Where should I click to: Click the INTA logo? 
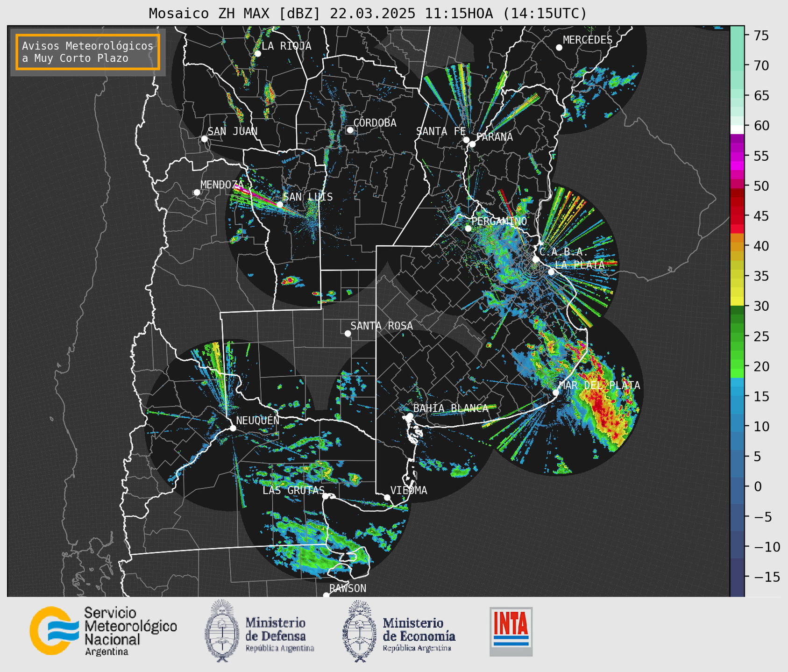(x=511, y=631)
